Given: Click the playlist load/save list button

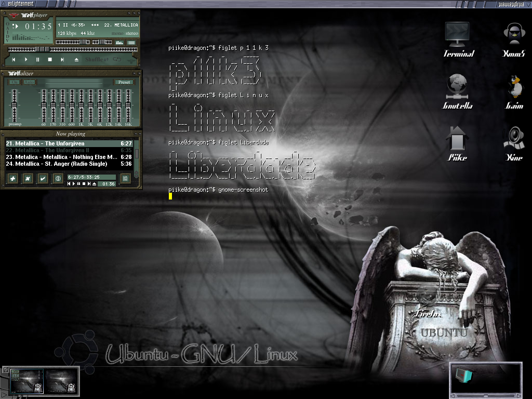Looking at the screenshot, I should [125, 179].
